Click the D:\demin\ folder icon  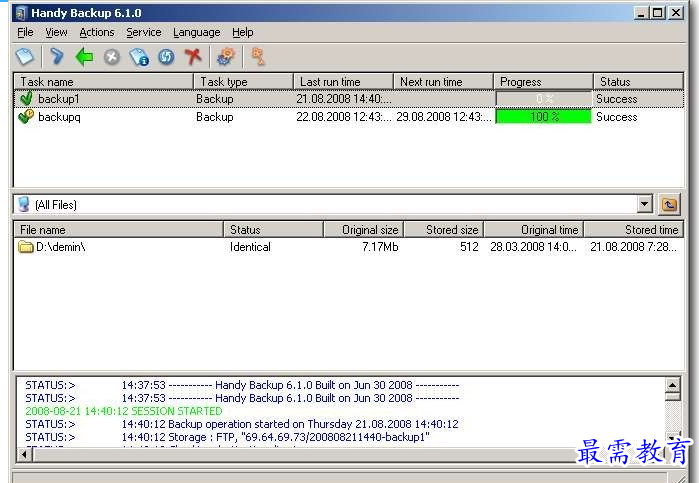click(26, 247)
